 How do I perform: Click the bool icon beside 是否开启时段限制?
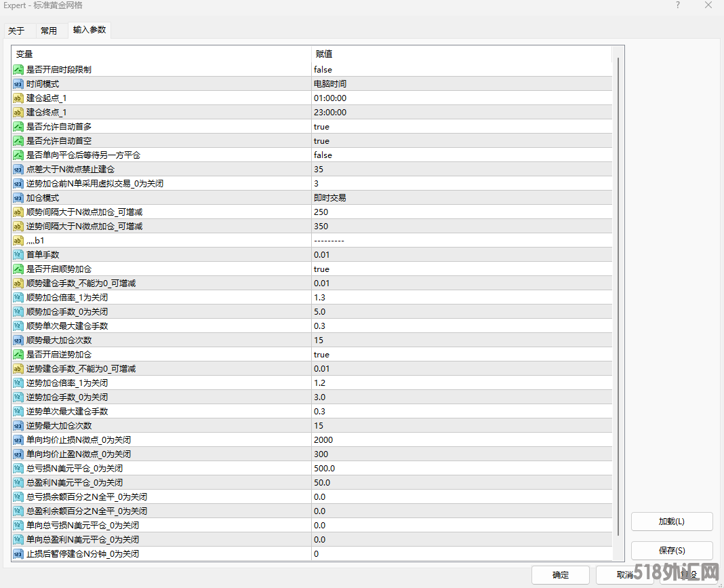coord(18,70)
